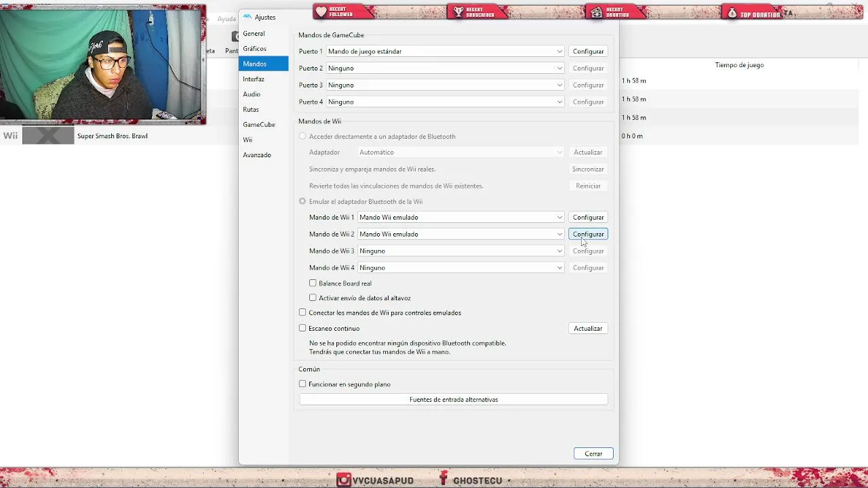Open the Puerto 3 controller dropdown

coord(445,85)
